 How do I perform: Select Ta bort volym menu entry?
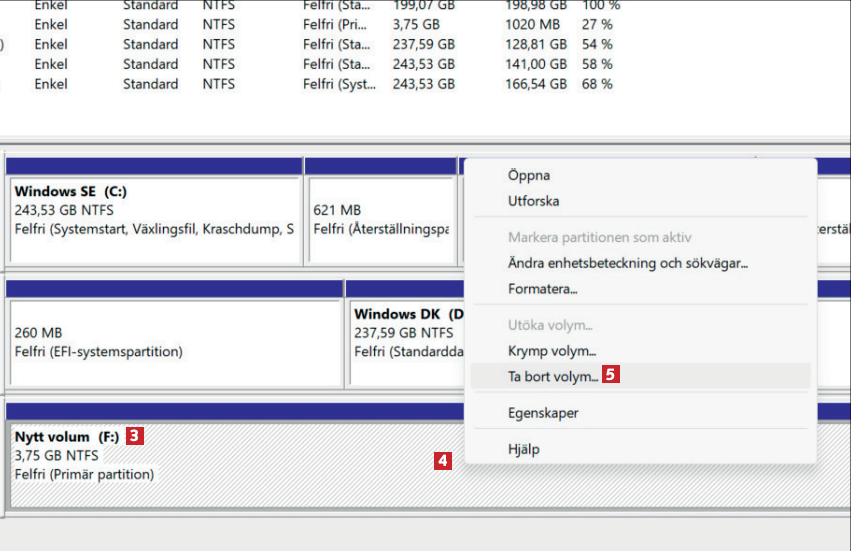click(x=553, y=377)
